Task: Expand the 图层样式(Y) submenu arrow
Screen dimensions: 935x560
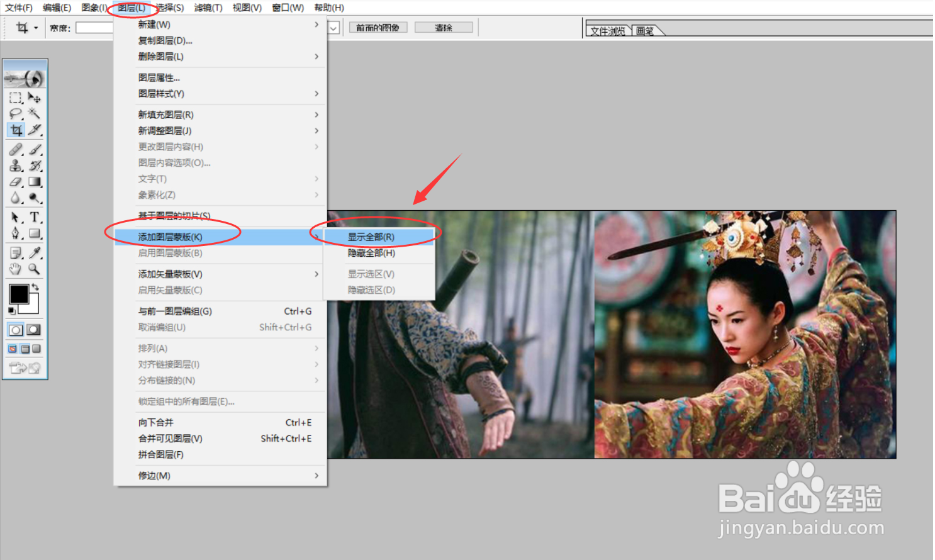Action: click(x=316, y=94)
